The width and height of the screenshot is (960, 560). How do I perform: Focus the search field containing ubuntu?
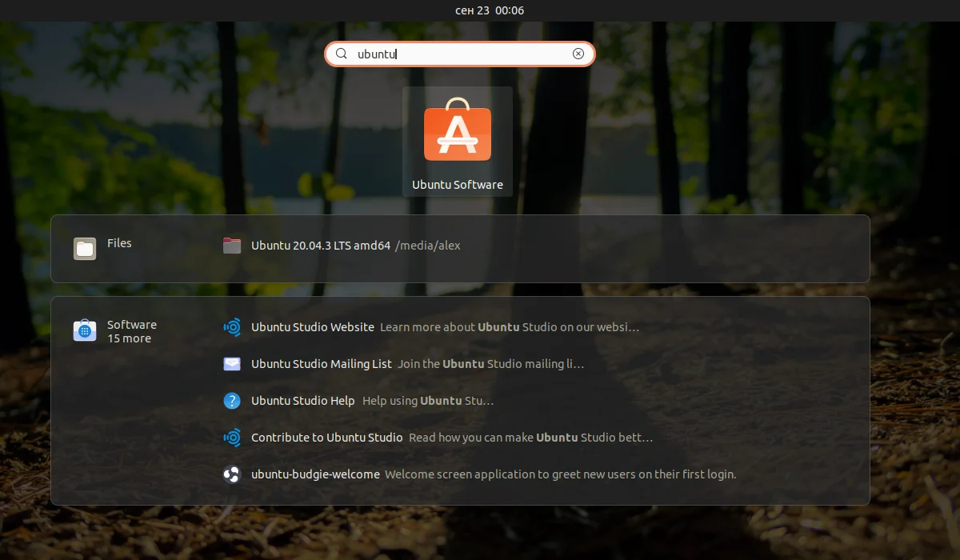[x=460, y=54]
